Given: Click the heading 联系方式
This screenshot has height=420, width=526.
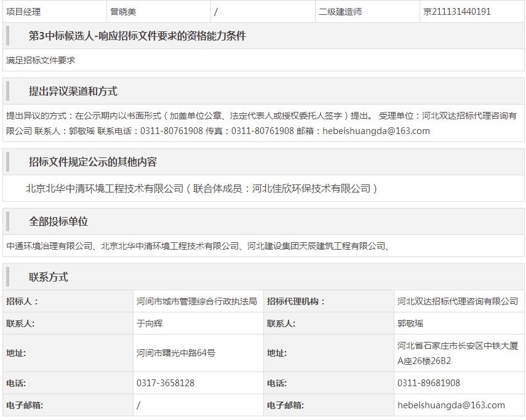Looking at the screenshot, I should click(49, 277).
